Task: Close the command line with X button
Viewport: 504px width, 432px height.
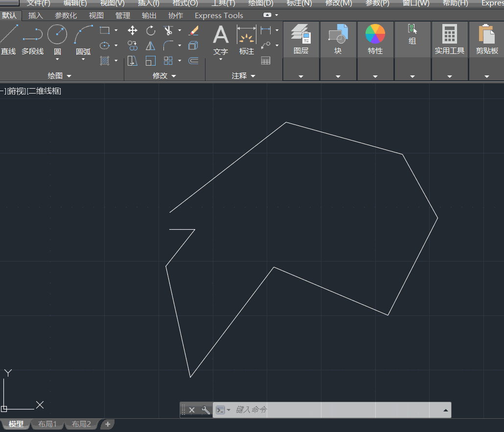Action: click(x=192, y=410)
